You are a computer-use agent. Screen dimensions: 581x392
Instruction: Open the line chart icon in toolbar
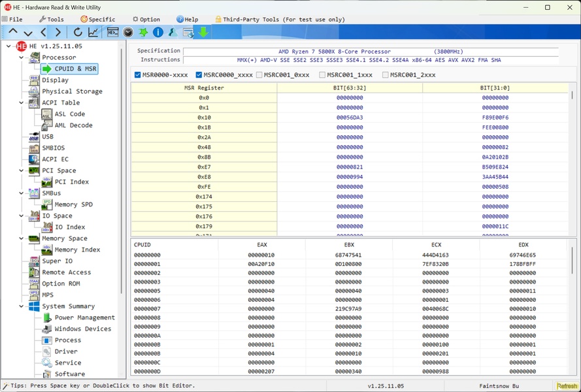coord(93,32)
